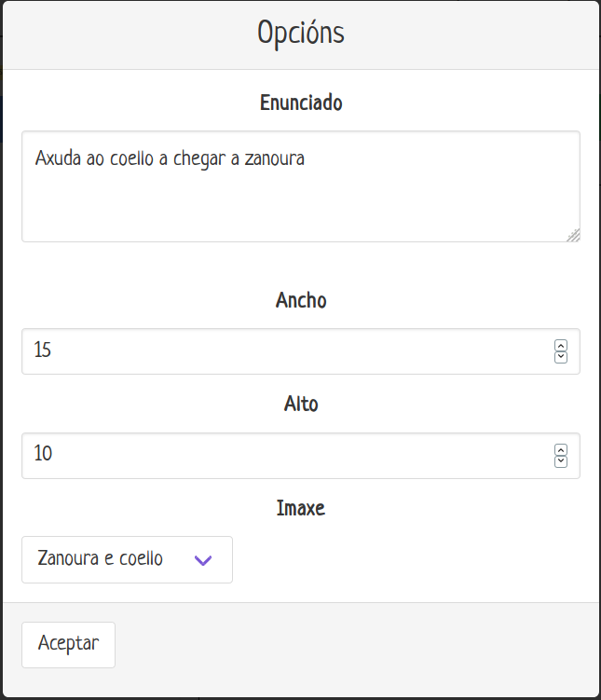This screenshot has height=700, width=601.
Task: Increase the Ancho value with up arrow
Action: coord(561,346)
